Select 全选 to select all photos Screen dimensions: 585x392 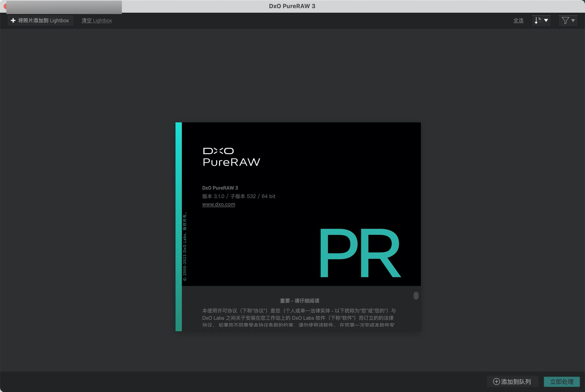(518, 20)
